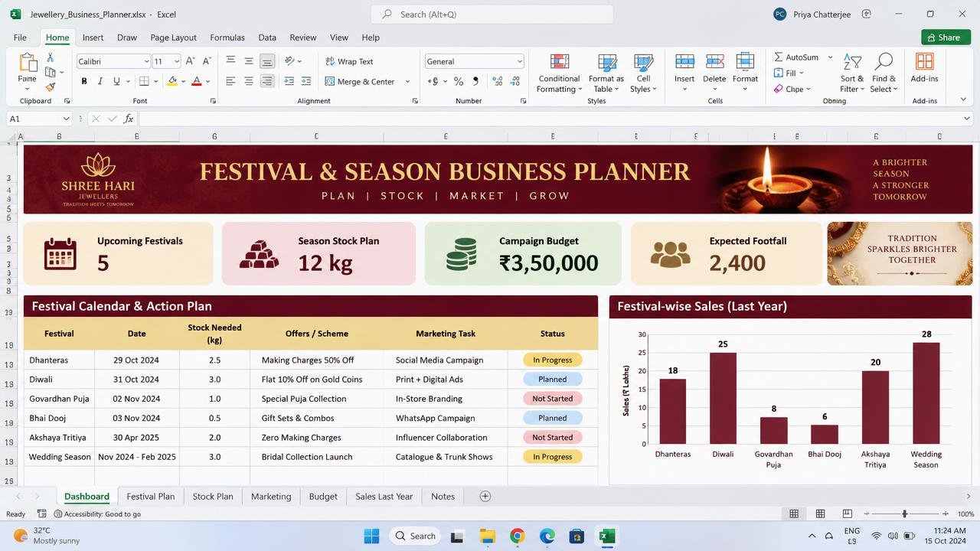Image resolution: width=980 pixels, height=551 pixels.
Task: Switch to Page Break Preview view
Action: [847, 514]
